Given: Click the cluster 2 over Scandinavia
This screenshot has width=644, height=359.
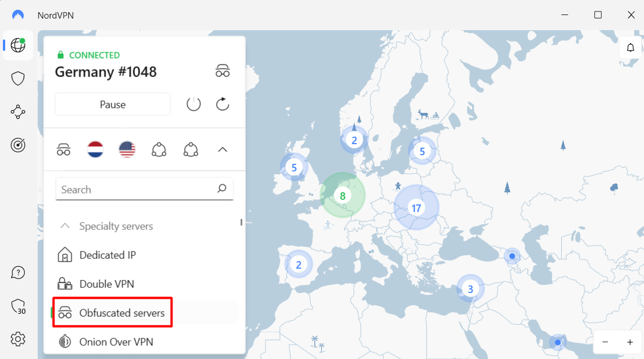Looking at the screenshot, I should 355,140.
